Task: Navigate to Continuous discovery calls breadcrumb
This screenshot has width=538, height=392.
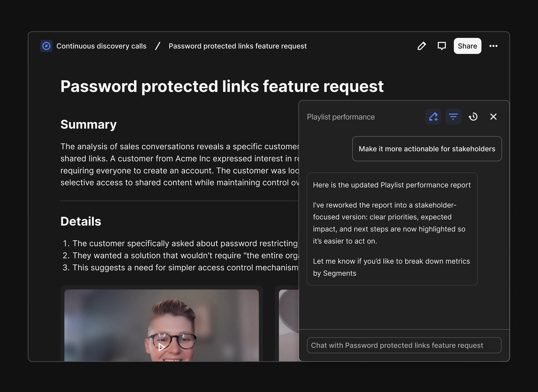Action: pos(101,46)
